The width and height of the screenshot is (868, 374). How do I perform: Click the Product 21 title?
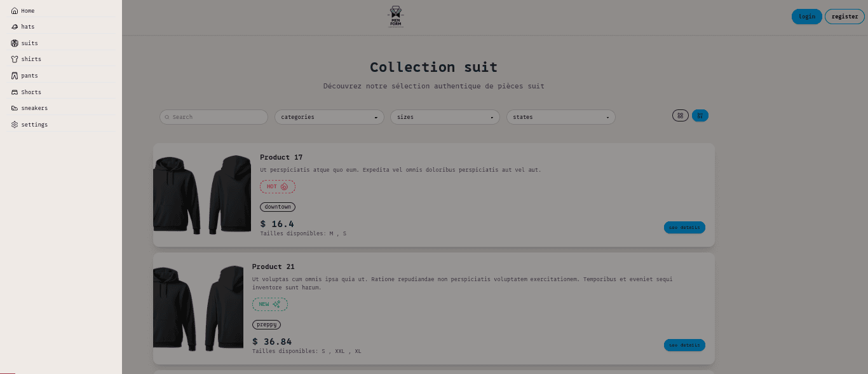(x=273, y=267)
